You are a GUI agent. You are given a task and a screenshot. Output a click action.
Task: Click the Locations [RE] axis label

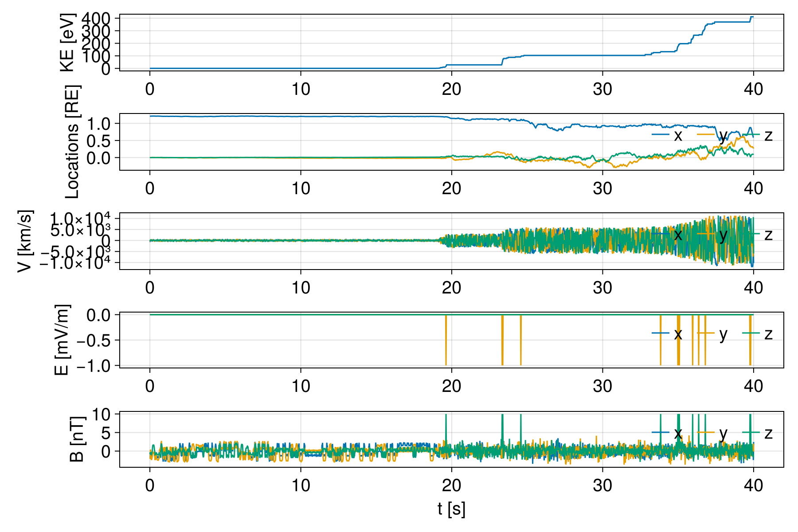pyautogui.click(x=72, y=142)
